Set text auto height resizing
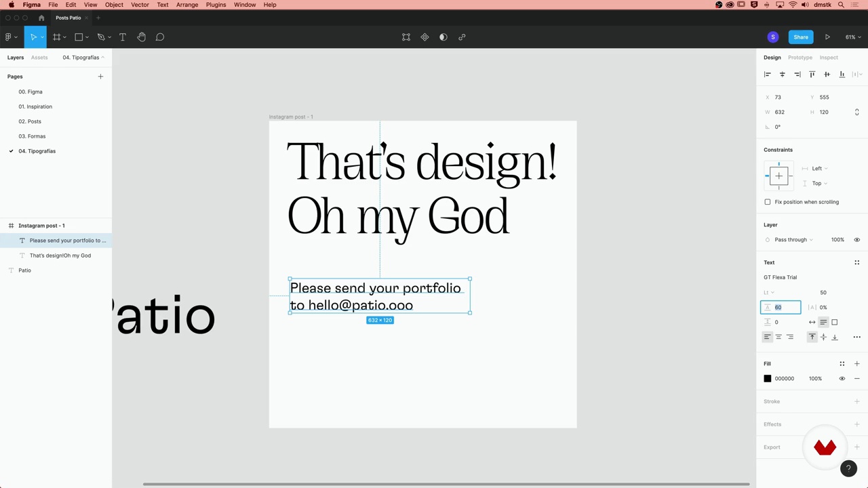 823,323
